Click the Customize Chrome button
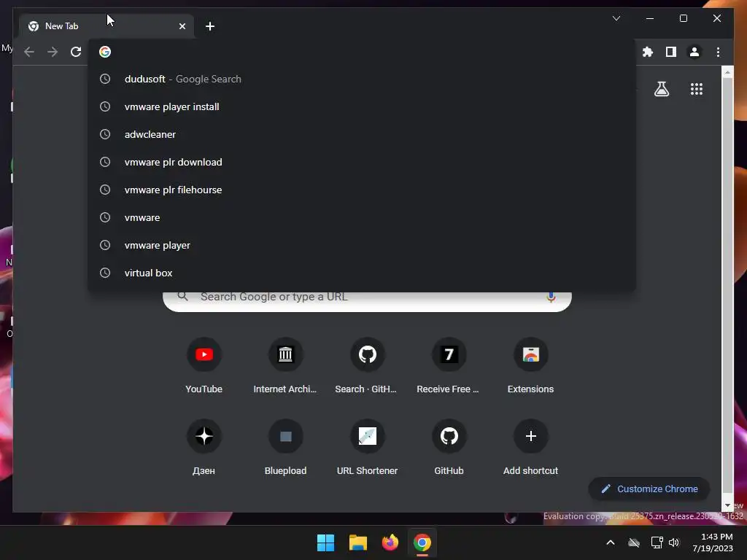This screenshot has width=747, height=560. click(649, 489)
